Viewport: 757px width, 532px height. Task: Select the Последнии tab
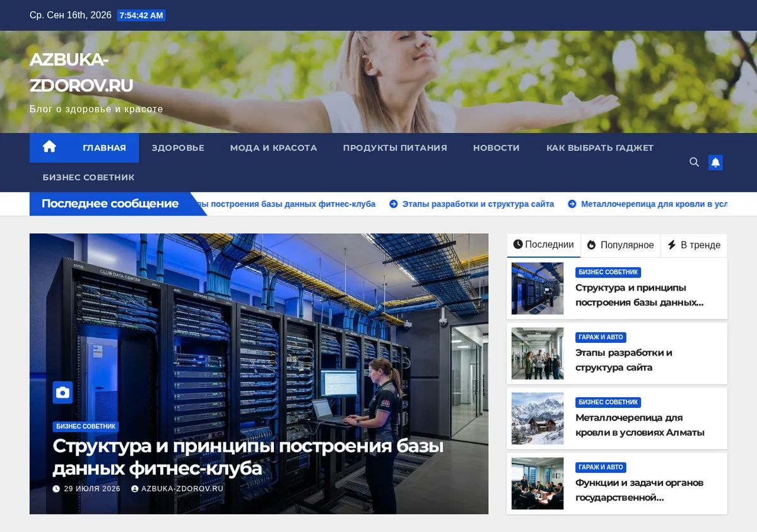click(x=543, y=245)
